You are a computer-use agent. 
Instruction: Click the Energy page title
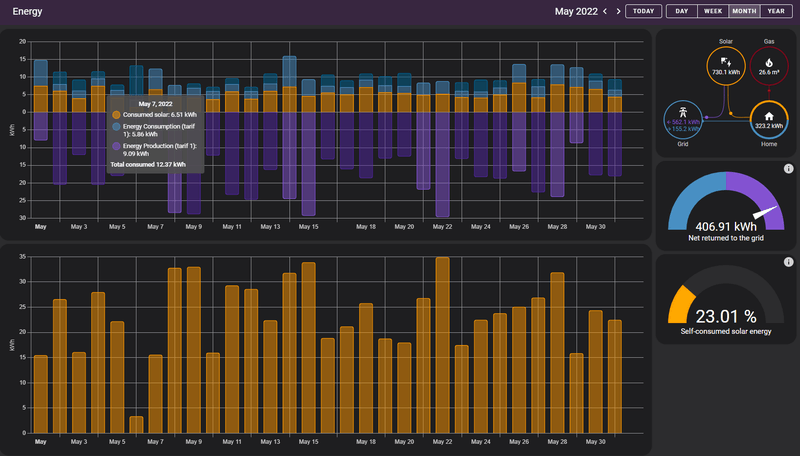click(x=27, y=11)
